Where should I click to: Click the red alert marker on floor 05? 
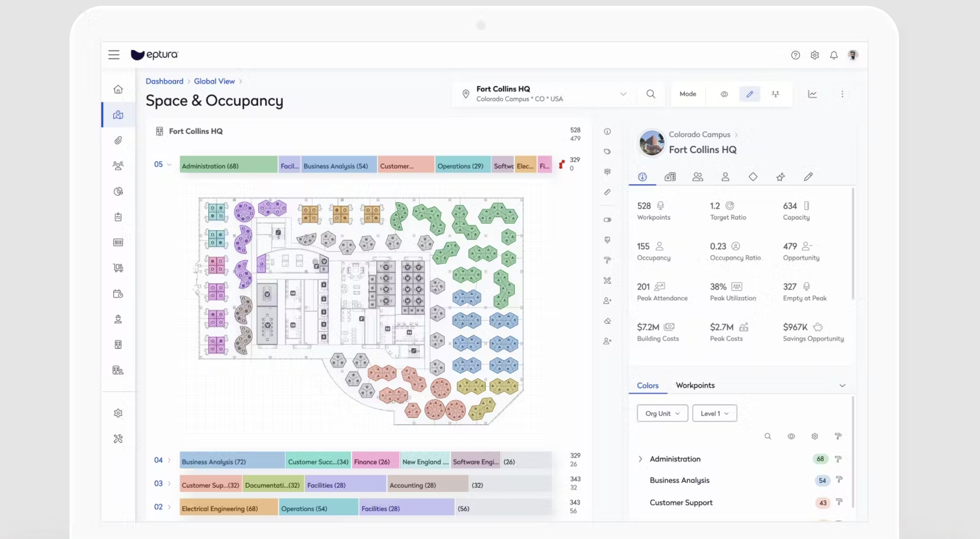562,164
